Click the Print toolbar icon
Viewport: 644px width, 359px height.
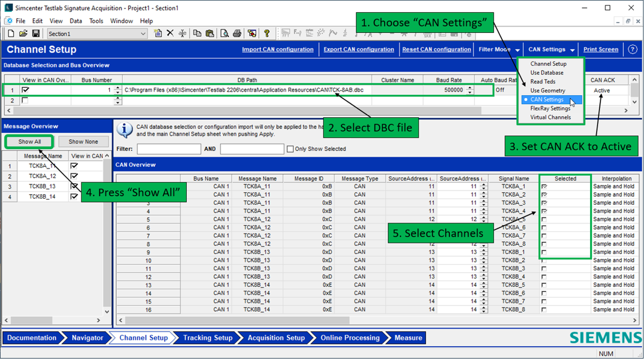pos(237,33)
